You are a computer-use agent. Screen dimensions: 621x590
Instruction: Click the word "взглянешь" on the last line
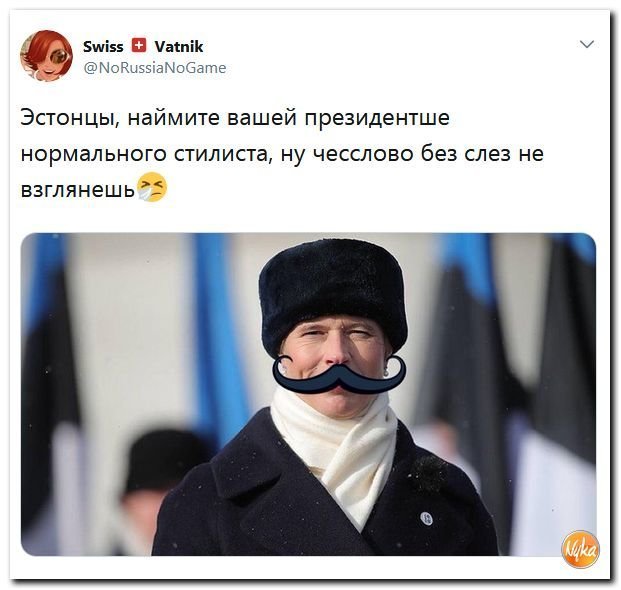pos(78,190)
